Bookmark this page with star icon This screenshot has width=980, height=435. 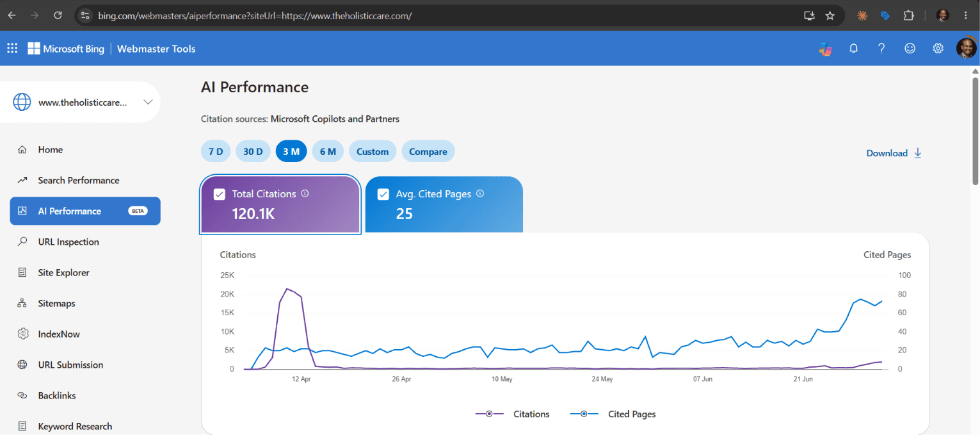click(x=830, y=15)
